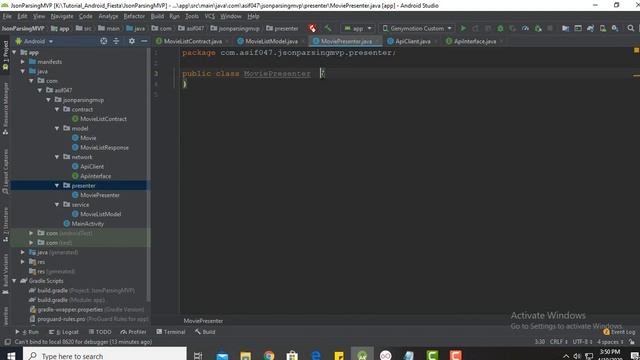Open the Run tool window
The height and width of the screenshot is (360, 640).
27,332
